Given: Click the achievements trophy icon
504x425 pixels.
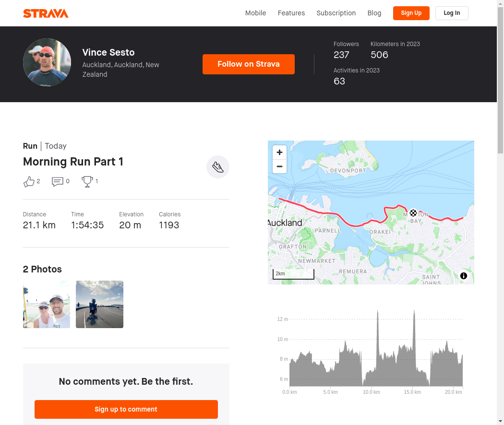Looking at the screenshot, I should click(87, 181).
